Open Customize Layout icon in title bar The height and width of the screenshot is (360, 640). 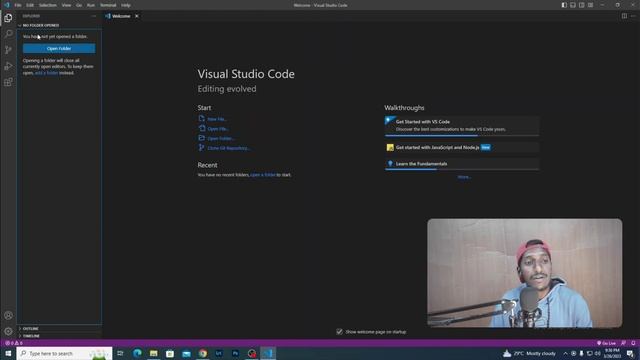[591, 5]
